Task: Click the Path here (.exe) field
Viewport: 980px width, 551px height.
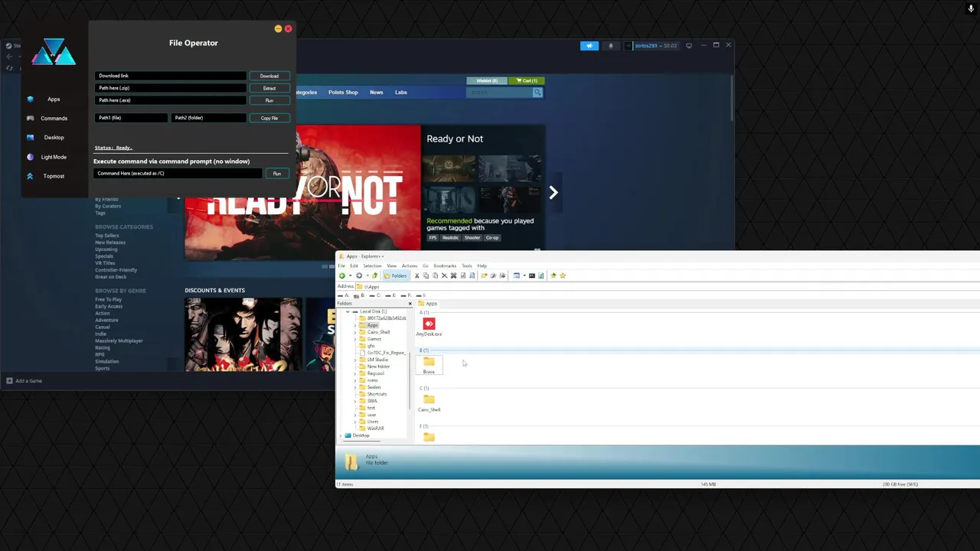Action: (171, 100)
